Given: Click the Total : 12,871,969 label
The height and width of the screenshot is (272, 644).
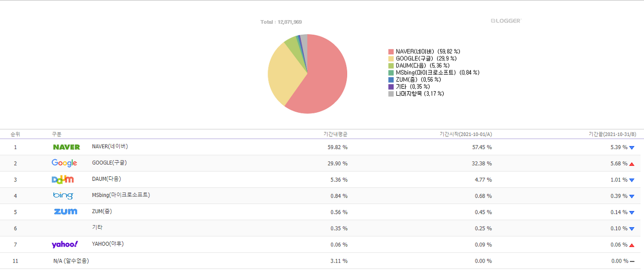Looking at the screenshot, I should [x=281, y=22].
